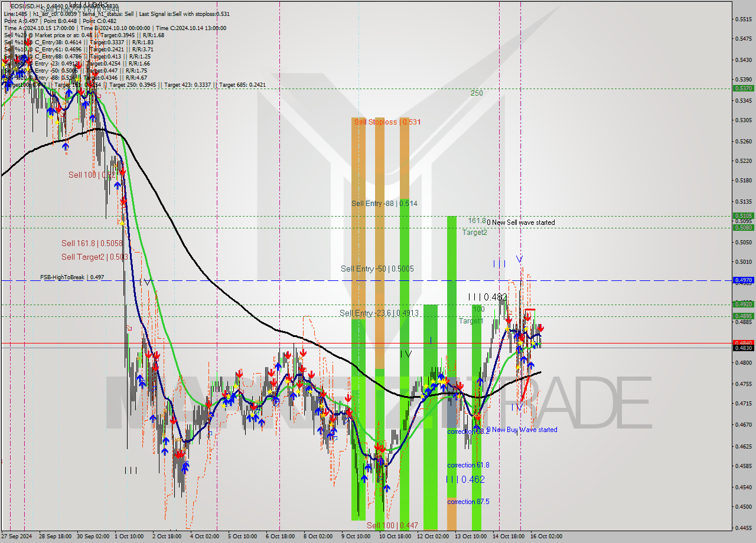Select the Sell 161.8 0.5058 label
This screenshot has height=543, width=756.
click(92, 243)
